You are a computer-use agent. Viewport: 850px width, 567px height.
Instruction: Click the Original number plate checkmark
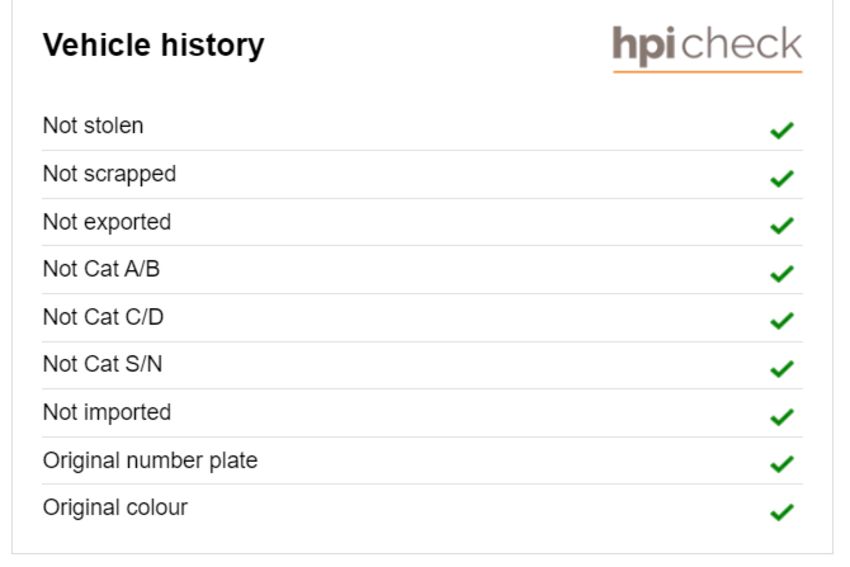(x=782, y=463)
